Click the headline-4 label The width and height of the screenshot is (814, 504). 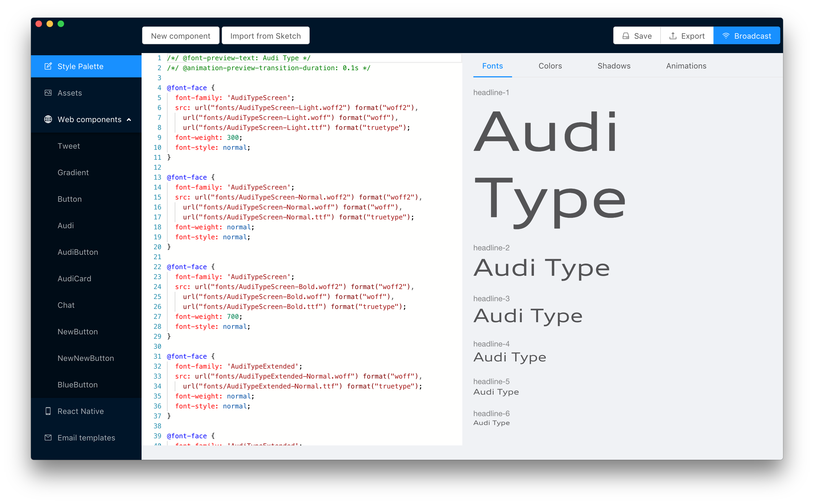491,344
